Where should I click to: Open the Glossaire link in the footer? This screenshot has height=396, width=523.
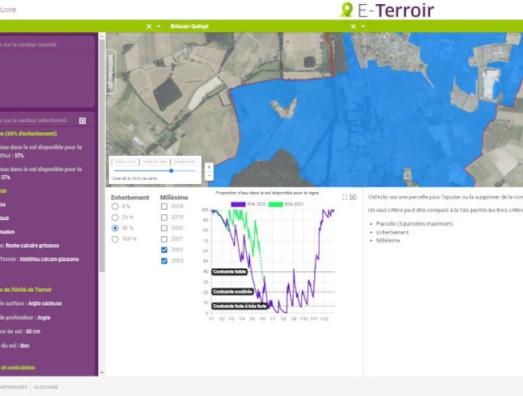coord(46,387)
